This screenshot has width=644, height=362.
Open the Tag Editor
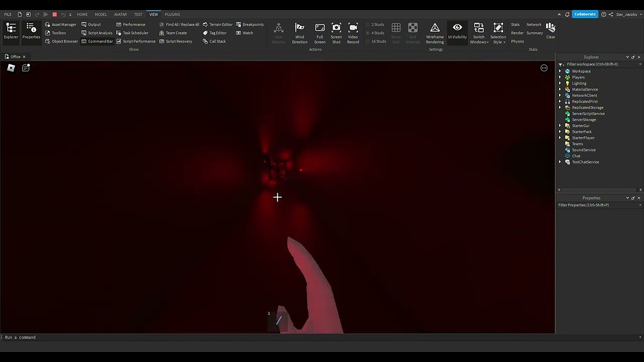(216, 33)
